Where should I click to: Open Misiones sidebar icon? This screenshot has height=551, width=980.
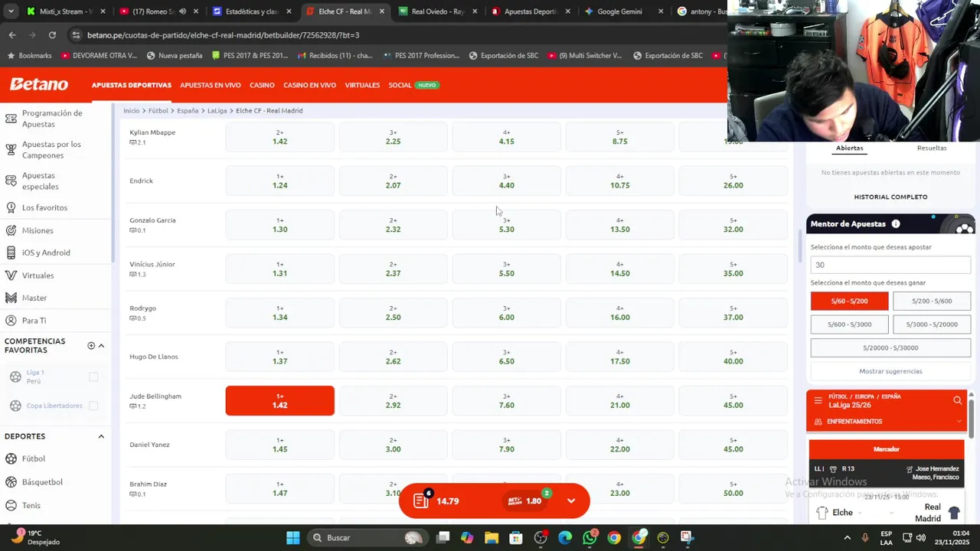[11, 230]
